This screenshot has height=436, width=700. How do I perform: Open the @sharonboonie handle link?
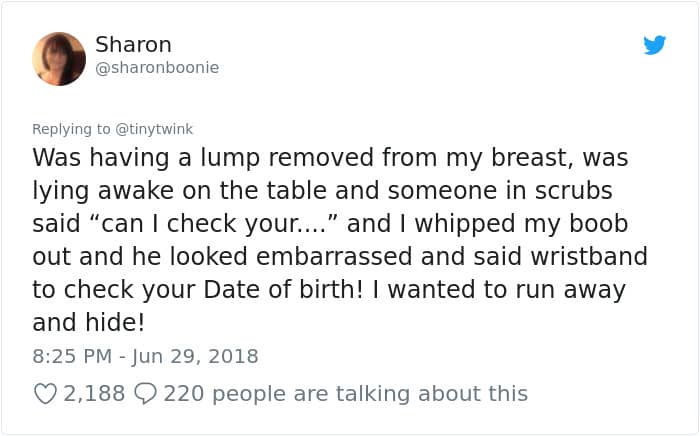pyautogui.click(x=156, y=68)
